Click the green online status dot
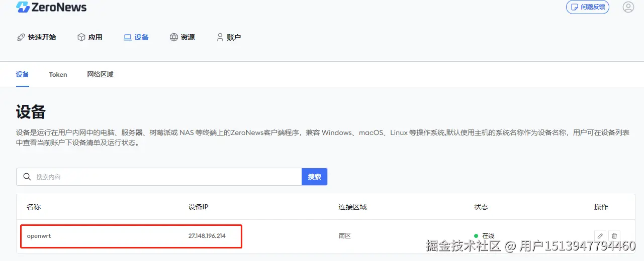 pyautogui.click(x=476, y=236)
